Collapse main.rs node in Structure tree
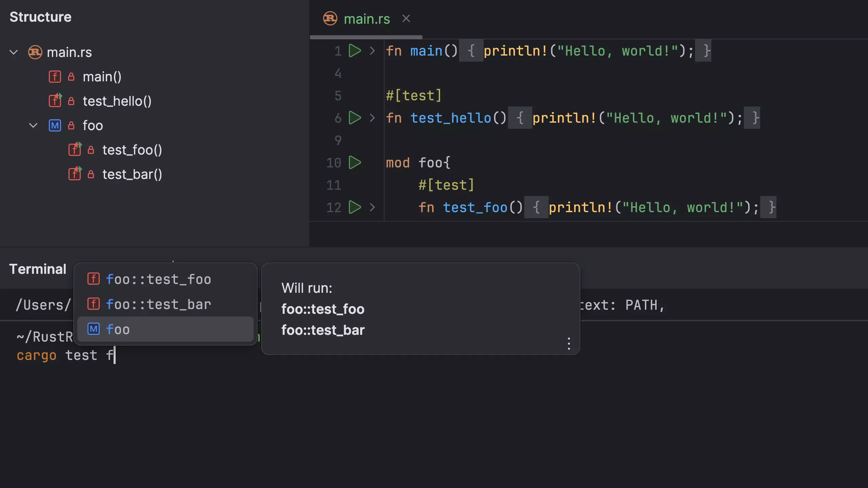Screen dimensions: 868x488 (x=14, y=53)
